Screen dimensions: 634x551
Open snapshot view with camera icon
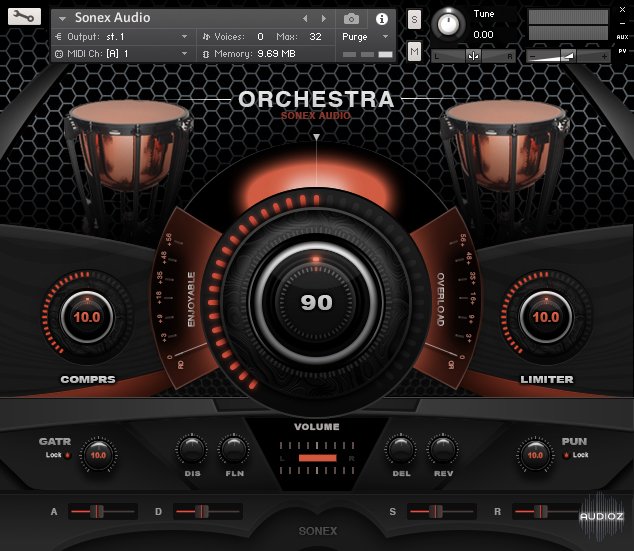click(x=351, y=19)
